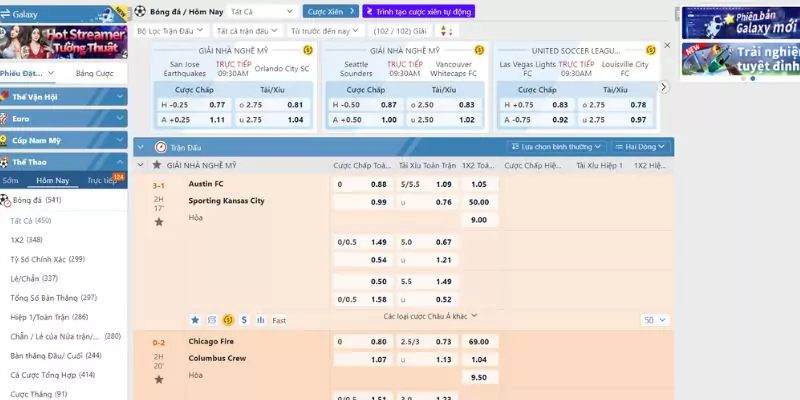Open the Tất Cả dropdown at top
800x400 pixels.
[x=262, y=11]
